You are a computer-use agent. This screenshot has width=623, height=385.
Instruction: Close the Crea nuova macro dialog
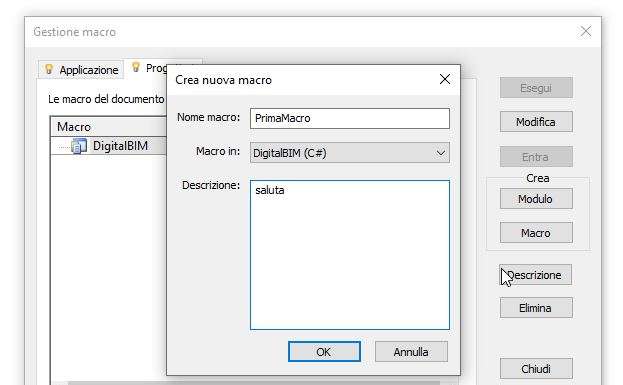point(445,79)
